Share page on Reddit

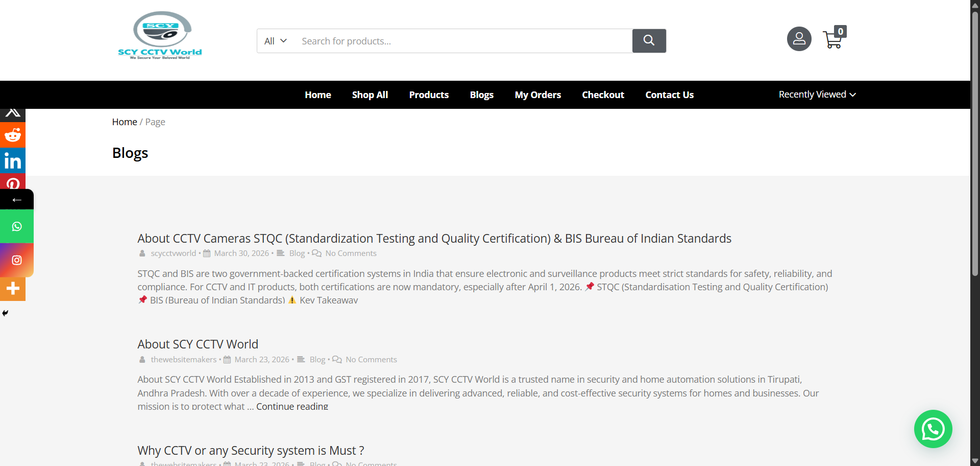13,135
